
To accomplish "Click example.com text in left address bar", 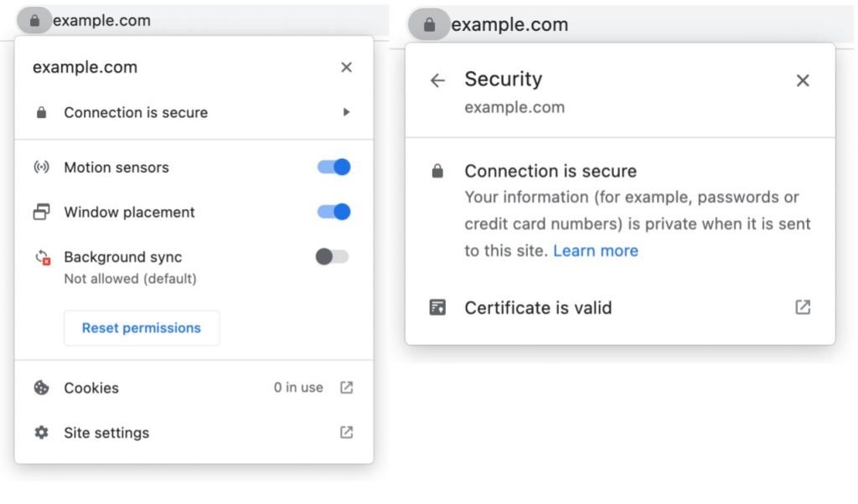I will 101,21.
